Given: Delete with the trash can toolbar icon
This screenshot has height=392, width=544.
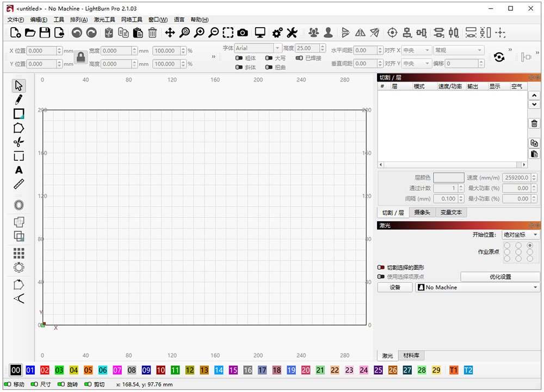Looking at the screenshot, I should (152, 33).
